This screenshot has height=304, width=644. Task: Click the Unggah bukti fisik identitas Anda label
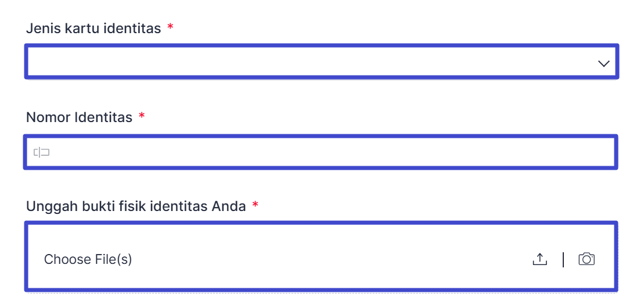click(136, 206)
